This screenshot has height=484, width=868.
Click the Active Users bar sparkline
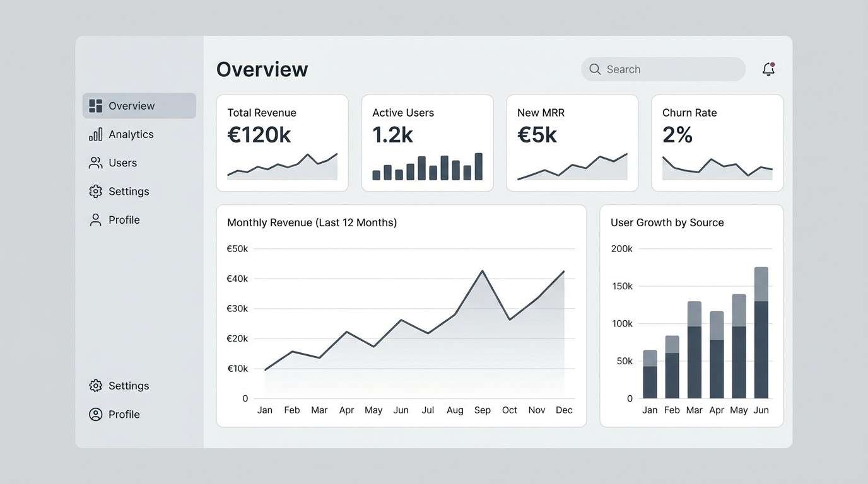(427, 167)
